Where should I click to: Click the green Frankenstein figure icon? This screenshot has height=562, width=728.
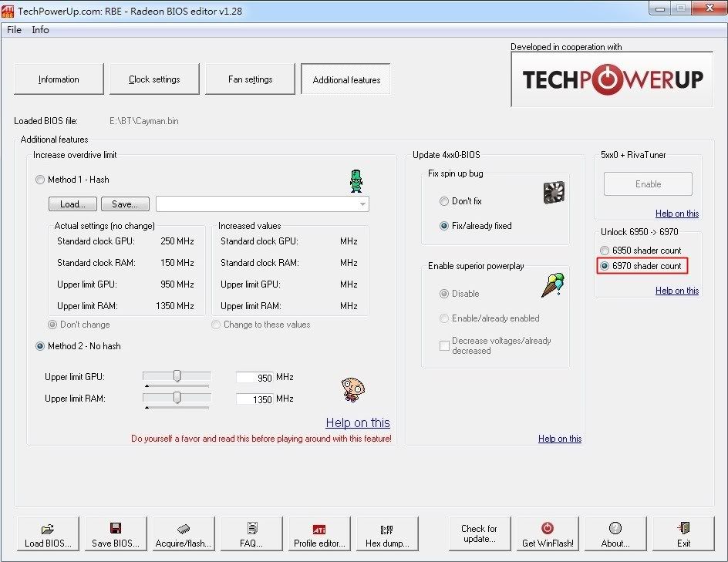click(356, 181)
